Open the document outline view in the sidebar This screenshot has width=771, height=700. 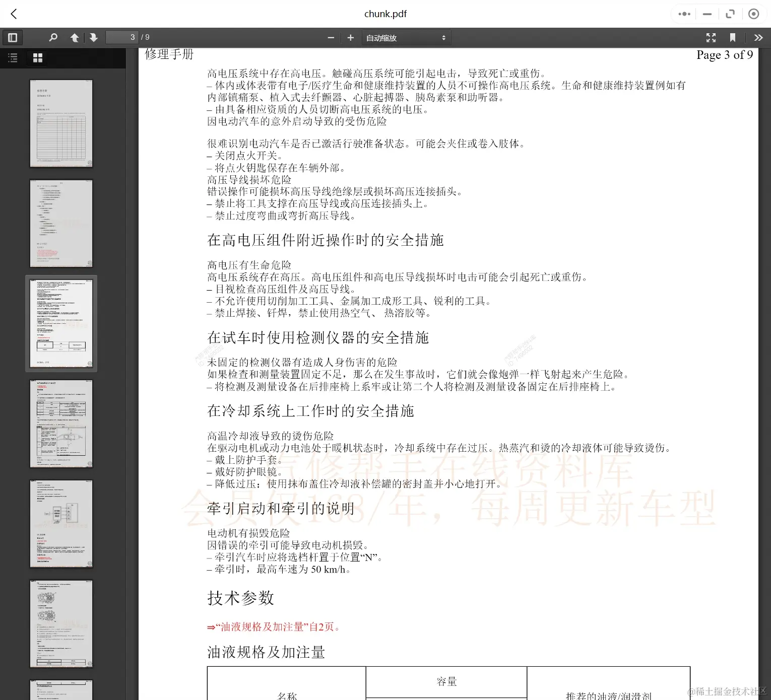13,58
